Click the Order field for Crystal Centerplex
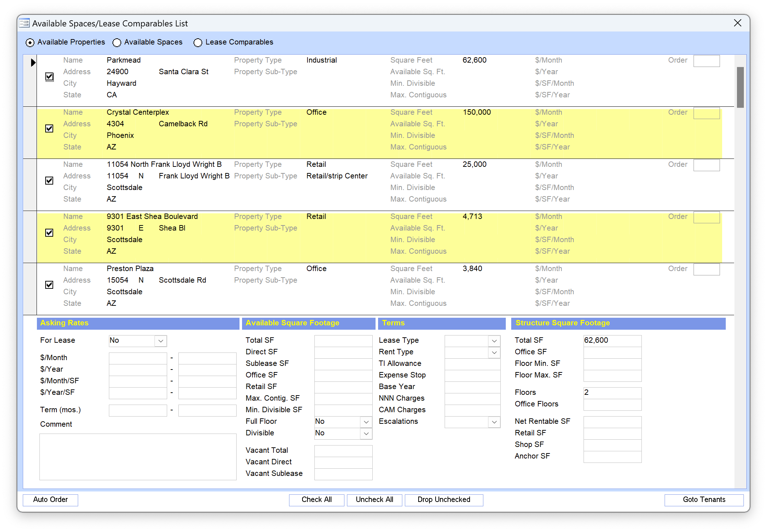Viewport: 767px width, 532px height. click(707, 113)
